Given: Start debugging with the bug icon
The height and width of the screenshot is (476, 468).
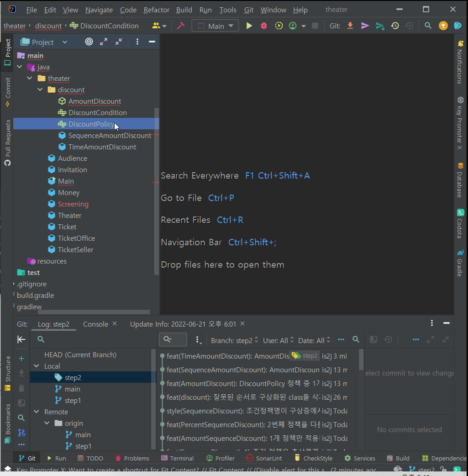Looking at the screenshot, I should 264,26.
